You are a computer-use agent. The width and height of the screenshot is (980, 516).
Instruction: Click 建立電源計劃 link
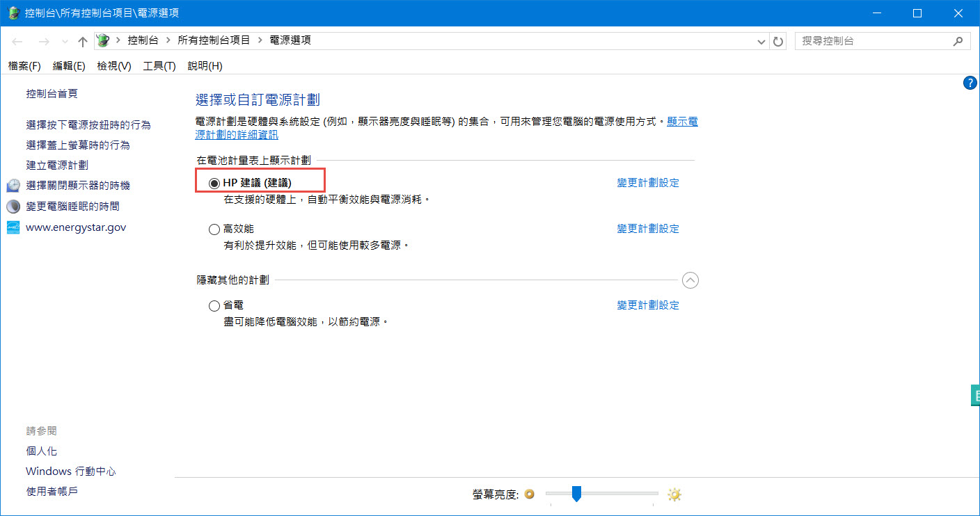(x=57, y=165)
